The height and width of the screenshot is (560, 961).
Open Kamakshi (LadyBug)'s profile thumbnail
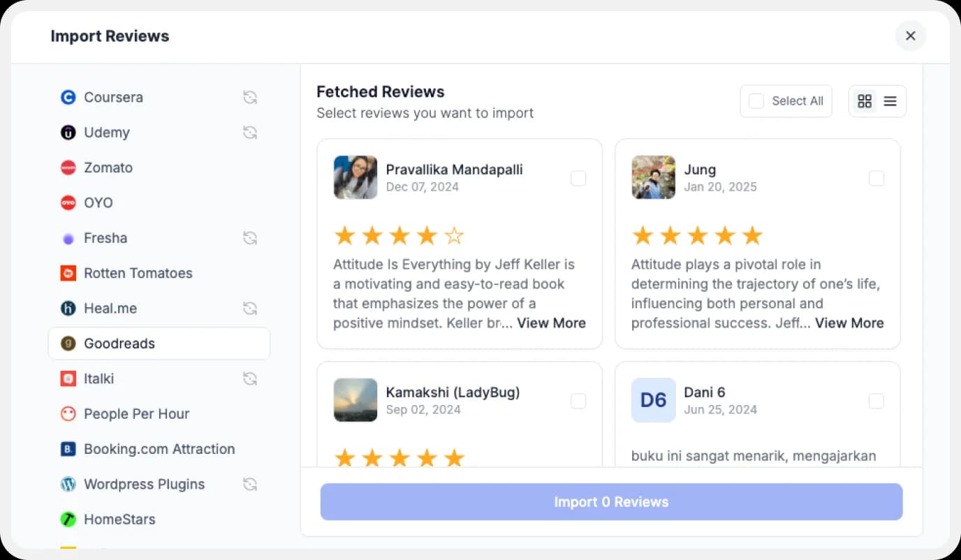[355, 401]
